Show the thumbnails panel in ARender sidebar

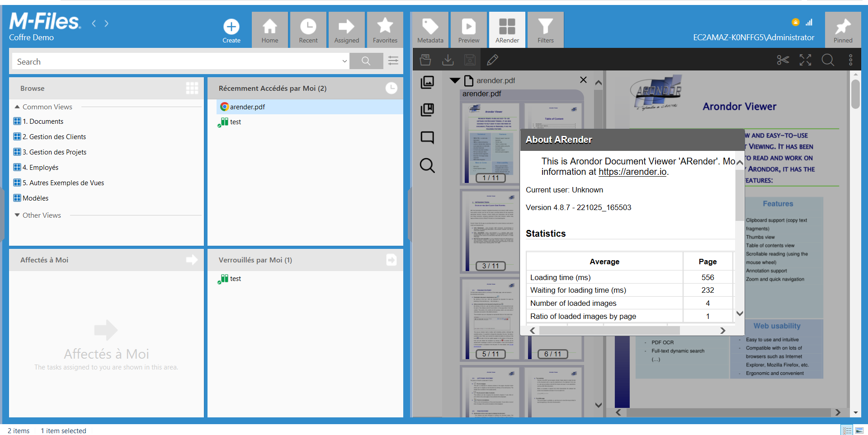click(x=427, y=82)
